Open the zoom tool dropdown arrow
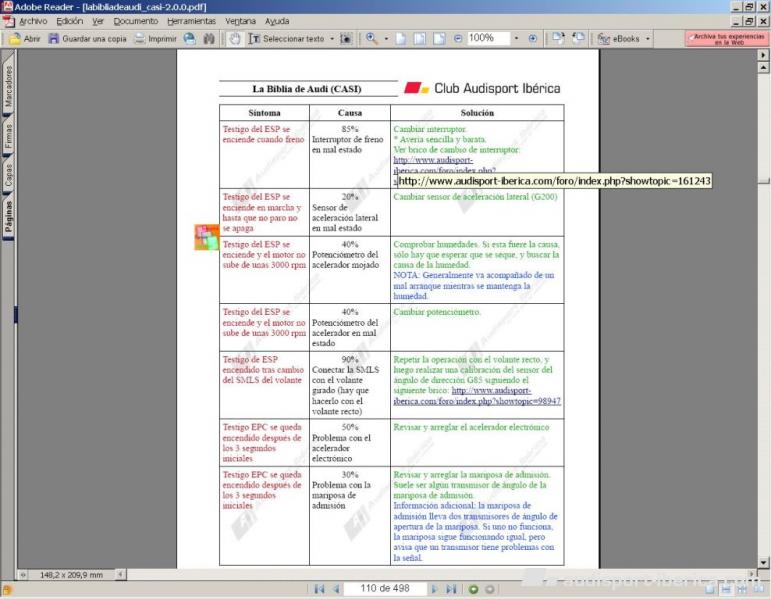The width and height of the screenshot is (771, 600). click(x=386, y=38)
